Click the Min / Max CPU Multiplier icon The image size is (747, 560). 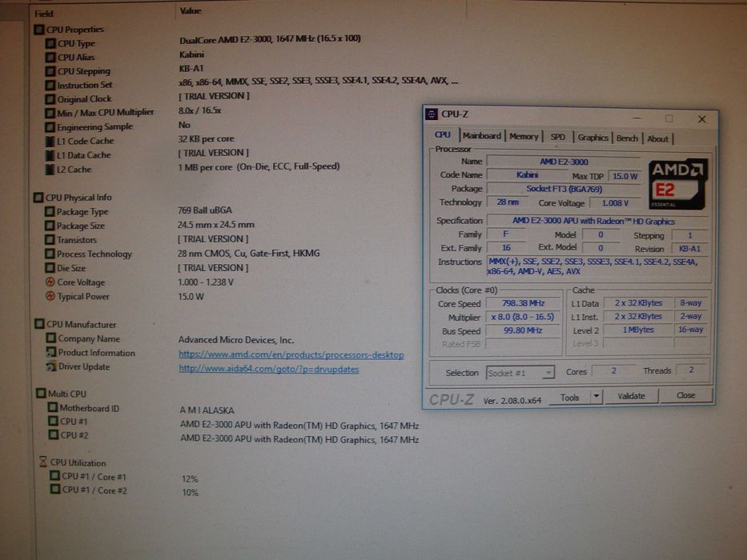coord(50,114)
